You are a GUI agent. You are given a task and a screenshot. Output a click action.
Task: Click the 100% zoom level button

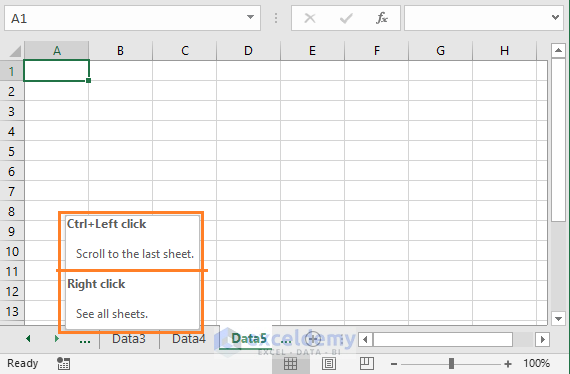coord(537,363)
